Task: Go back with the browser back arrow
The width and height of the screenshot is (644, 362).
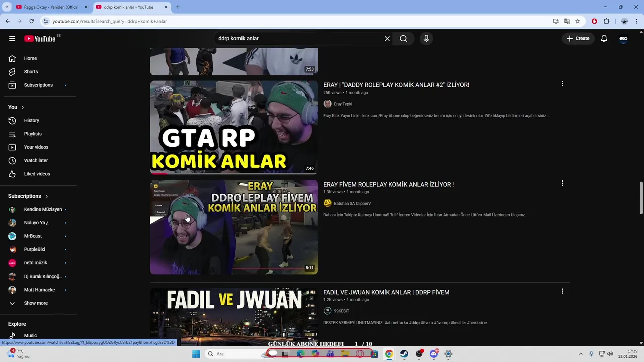Action: tap(8, 21)
